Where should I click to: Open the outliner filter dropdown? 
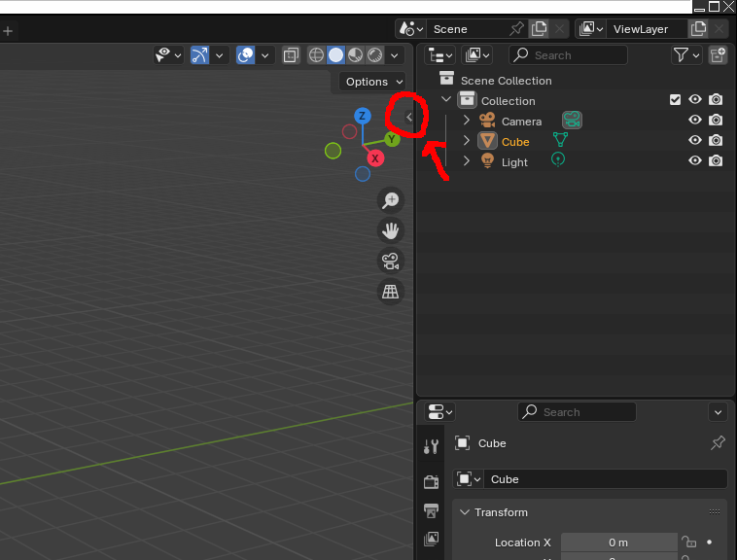[686, 55]
